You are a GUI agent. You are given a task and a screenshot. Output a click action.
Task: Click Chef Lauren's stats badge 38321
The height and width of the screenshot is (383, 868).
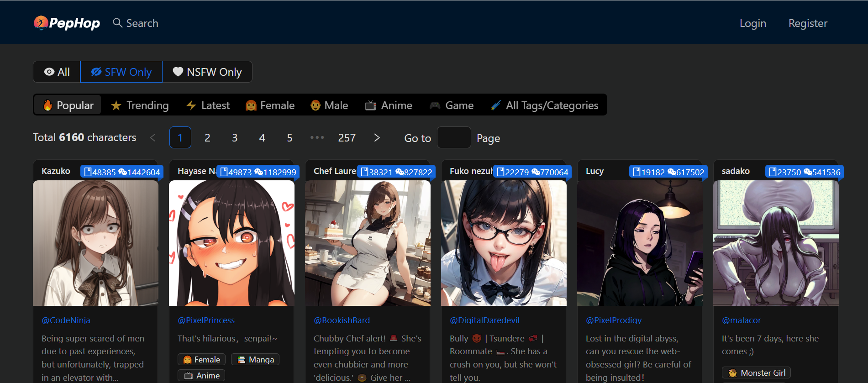pyautogui.click(x=396, y=172)
